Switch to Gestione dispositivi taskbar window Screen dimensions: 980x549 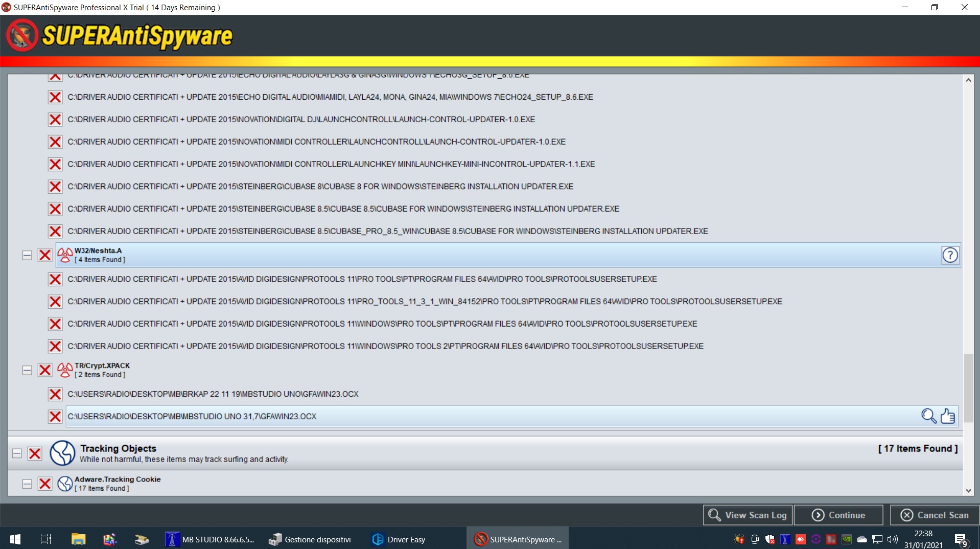310,539
